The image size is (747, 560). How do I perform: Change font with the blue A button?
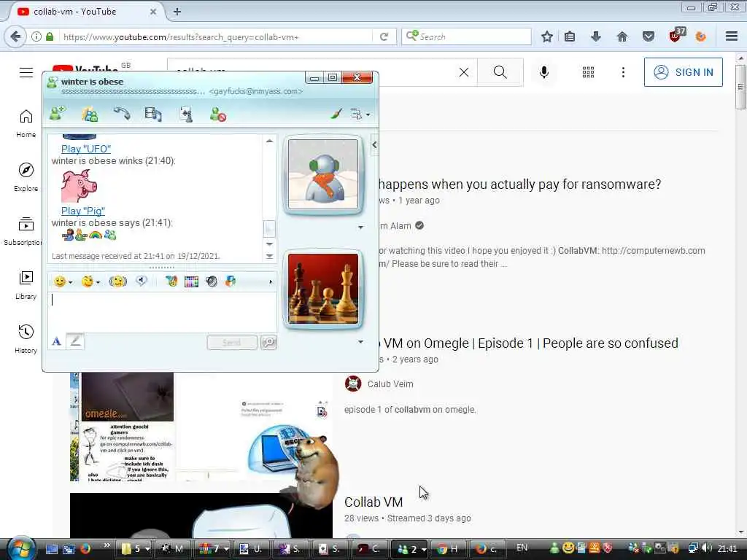(57, 341)
